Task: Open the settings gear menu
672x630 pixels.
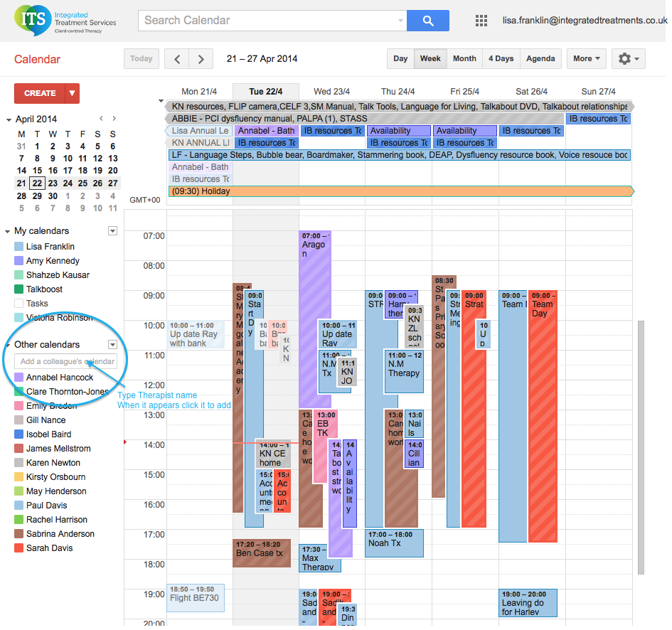Action: tap(627, 59)
